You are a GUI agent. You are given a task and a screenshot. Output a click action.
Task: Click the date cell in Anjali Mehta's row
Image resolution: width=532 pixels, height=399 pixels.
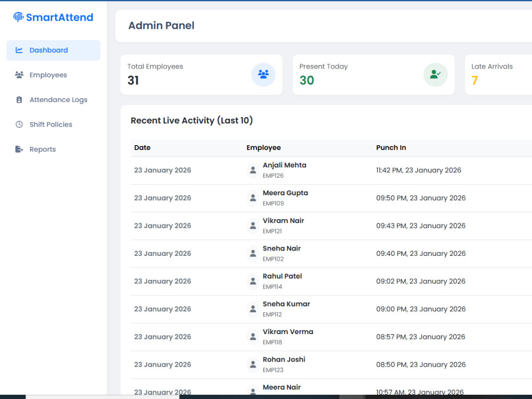tap(162, 170)
